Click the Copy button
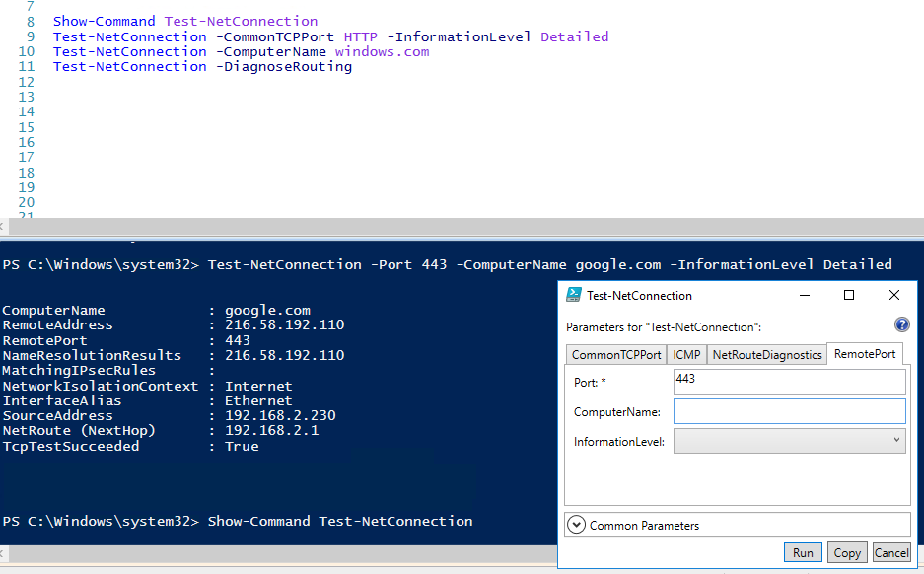Screen dimensions: 924x574 (x=847, y=552)
